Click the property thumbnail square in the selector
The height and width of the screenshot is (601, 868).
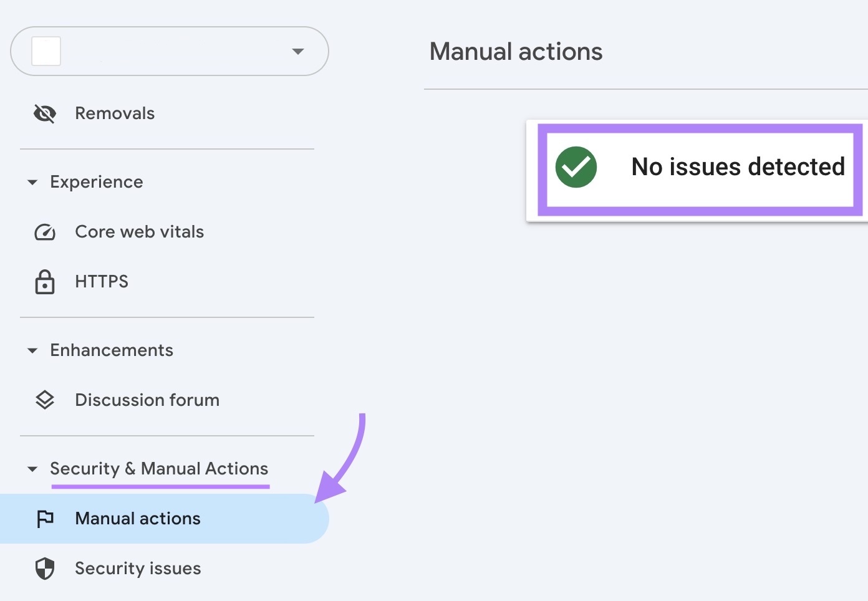click(46, 52)
